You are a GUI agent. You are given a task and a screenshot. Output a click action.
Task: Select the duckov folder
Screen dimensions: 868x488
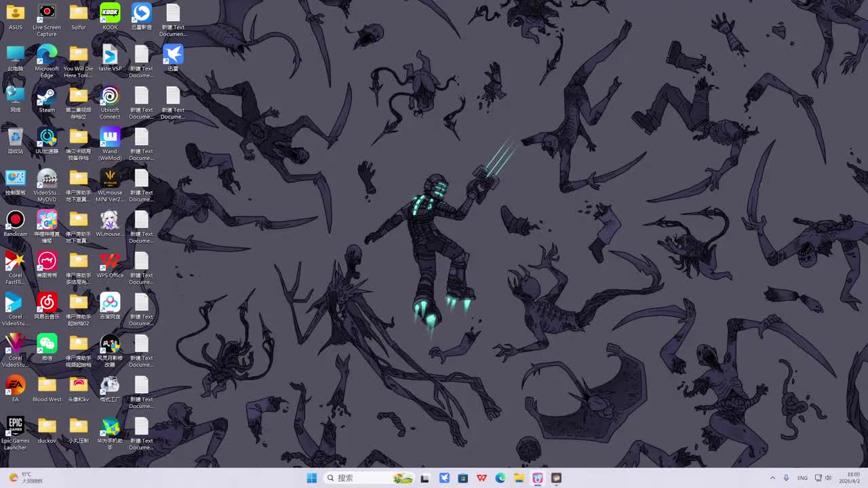pyautogui.click(x=47, y=430)
